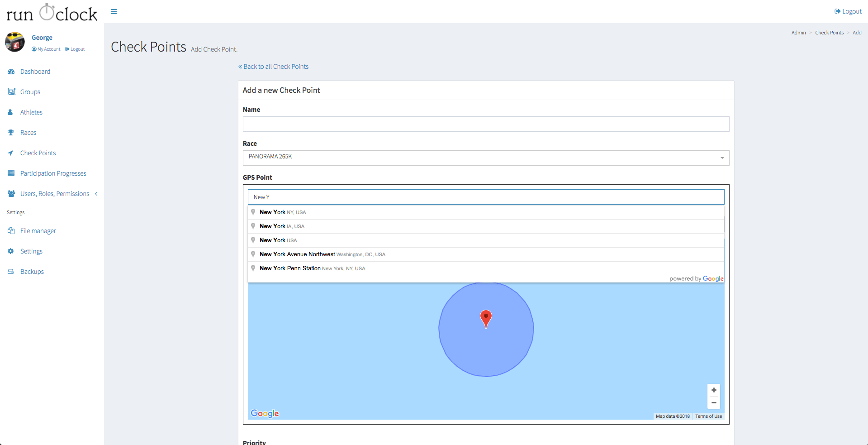Screen dimensions: 868x445
Task: Click the Google logo on map
Action: tap(265, 413)
